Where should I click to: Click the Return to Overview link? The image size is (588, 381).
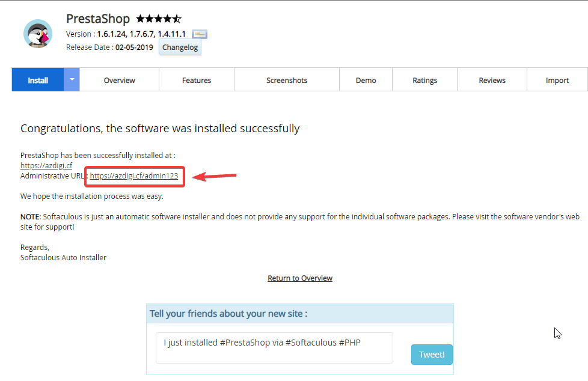[300, 278]
